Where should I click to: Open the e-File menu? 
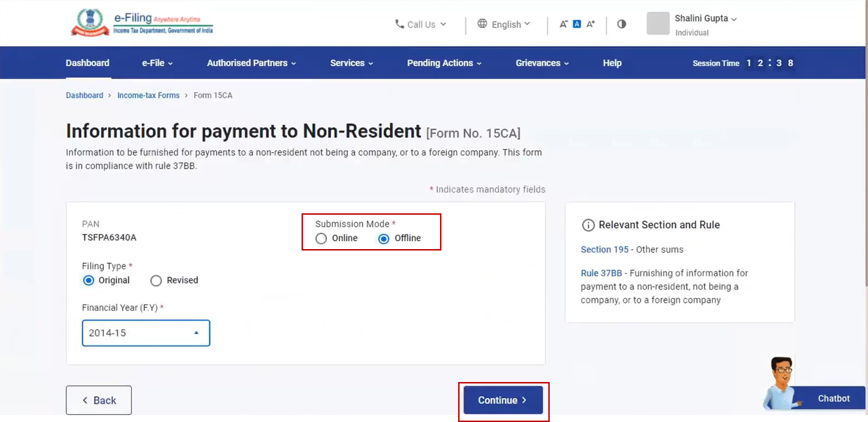(157, 63)
